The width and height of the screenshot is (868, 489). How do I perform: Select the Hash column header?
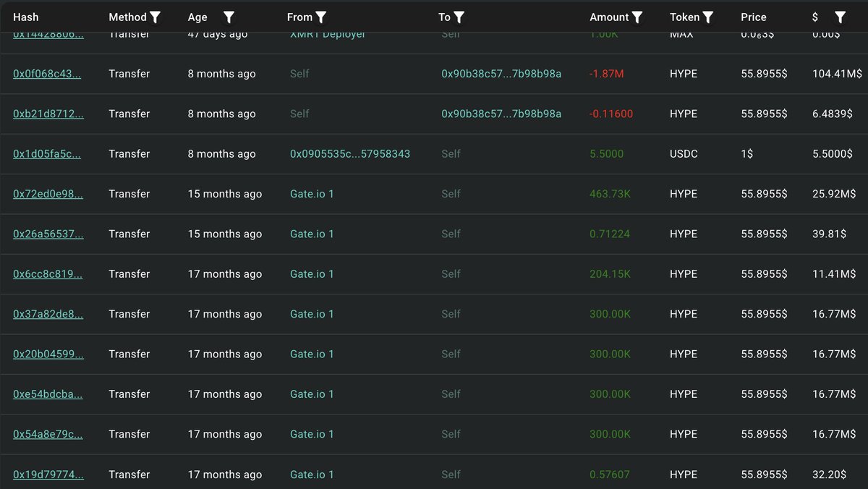(x=26, y=17)
